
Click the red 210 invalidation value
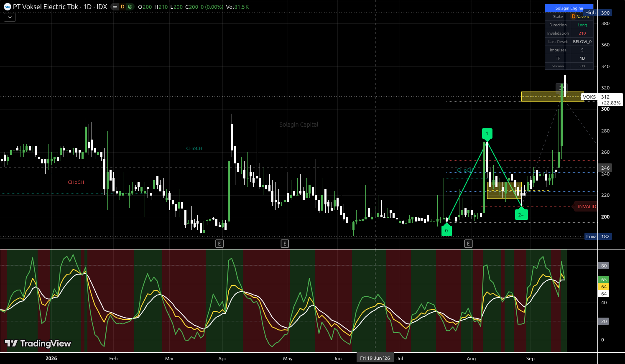coord(582,33)
